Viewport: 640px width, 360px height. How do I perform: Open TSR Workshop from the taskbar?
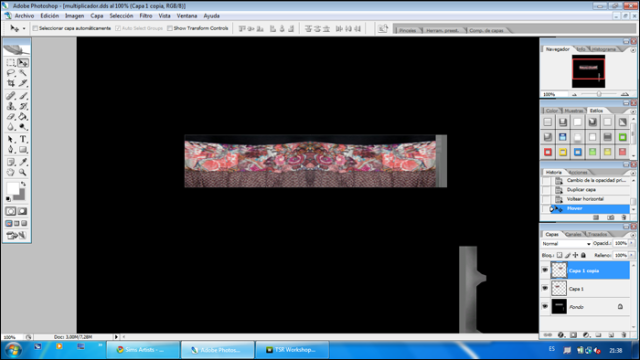point(291,350)
